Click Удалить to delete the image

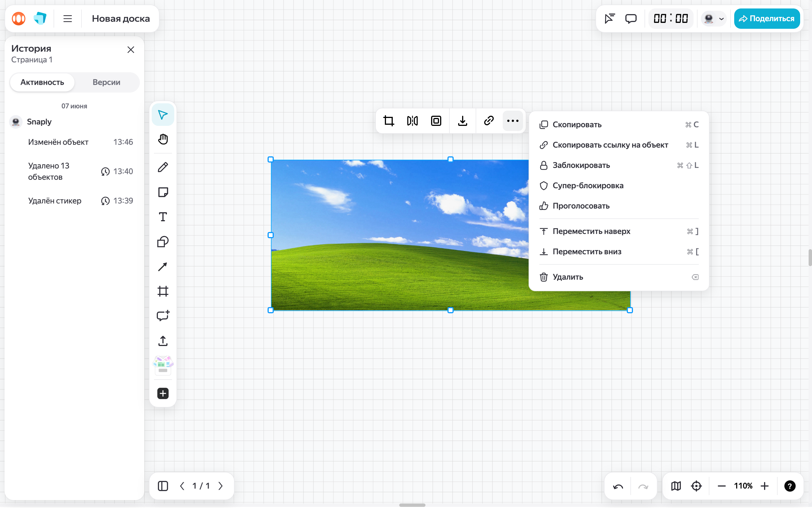619,277
